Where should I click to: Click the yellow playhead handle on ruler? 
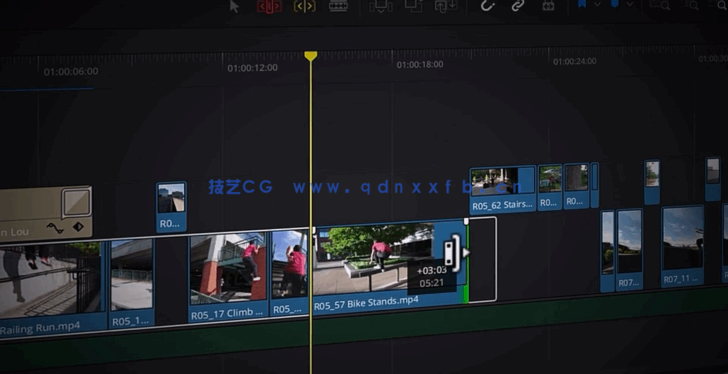click(x=311, y=56)
